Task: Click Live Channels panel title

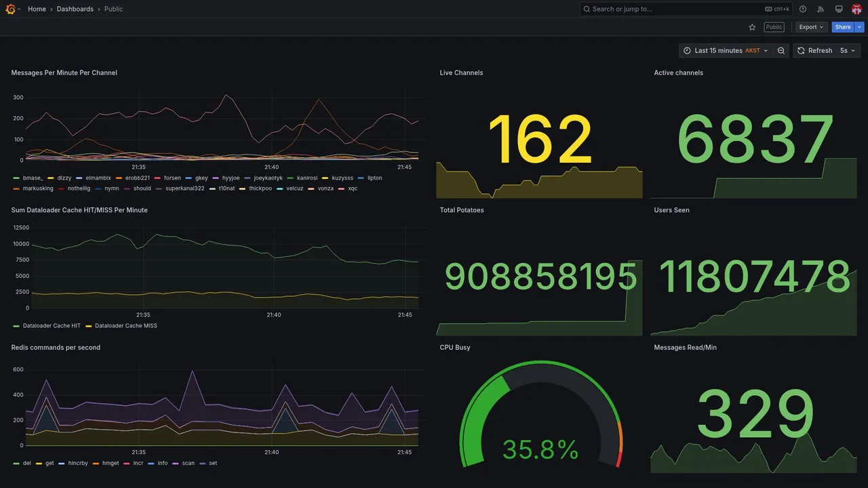Action: tap(461, 73)
